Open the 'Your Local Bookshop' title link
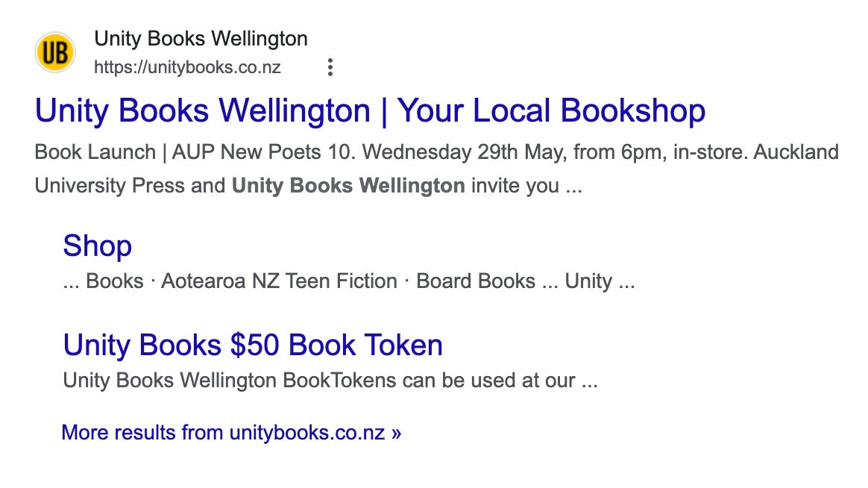This screenshot has width=868, height=488. [370, 111]
